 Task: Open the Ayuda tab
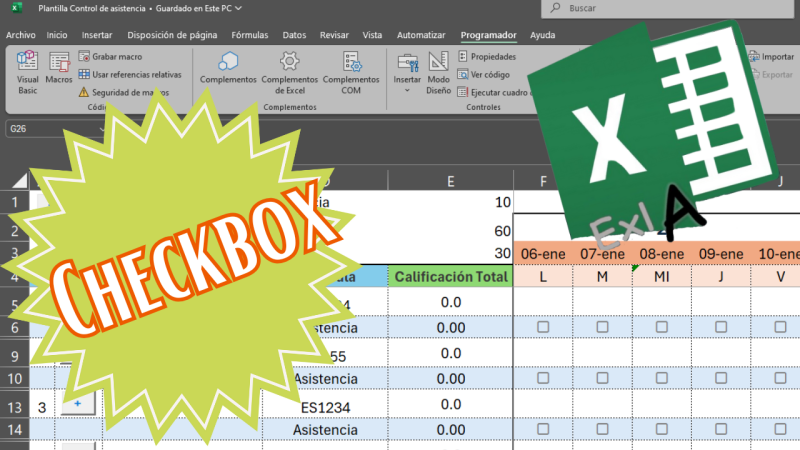pyautogui.click(x=542, y=35)
